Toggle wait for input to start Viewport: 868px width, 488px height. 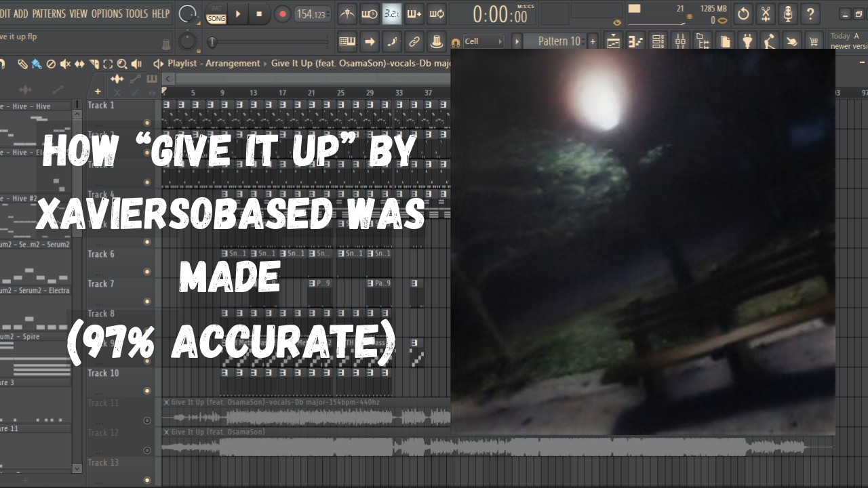coord(370,14)
